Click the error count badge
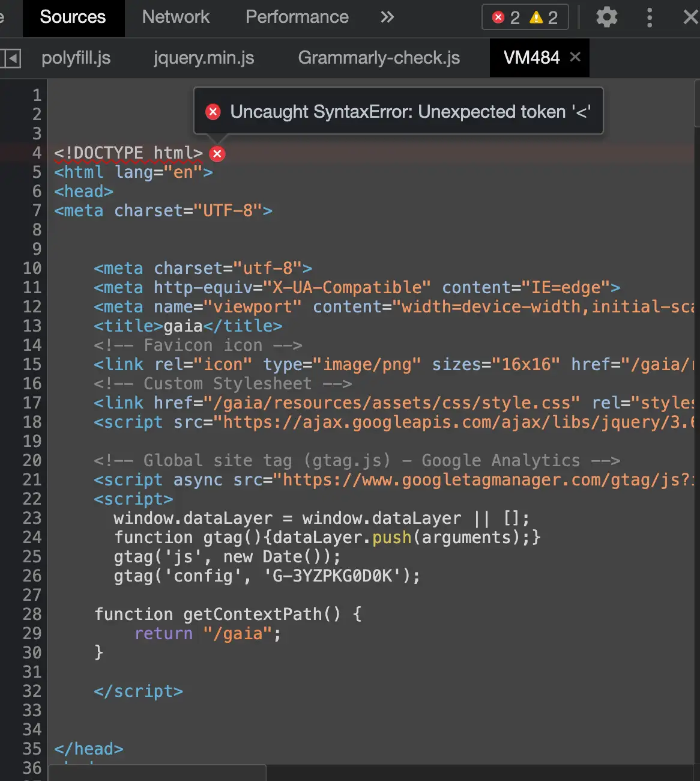Viewport: 700px width, 781px height. click(506, 17)
